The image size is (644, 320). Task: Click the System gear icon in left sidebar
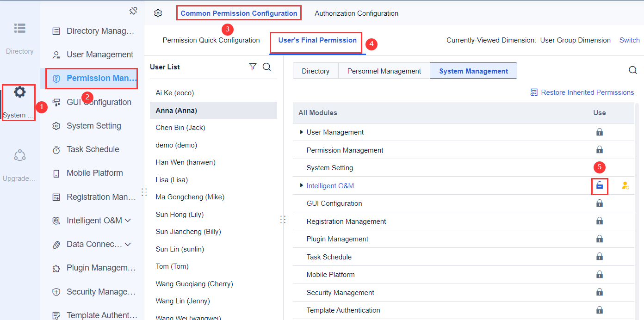coord(19,92)
